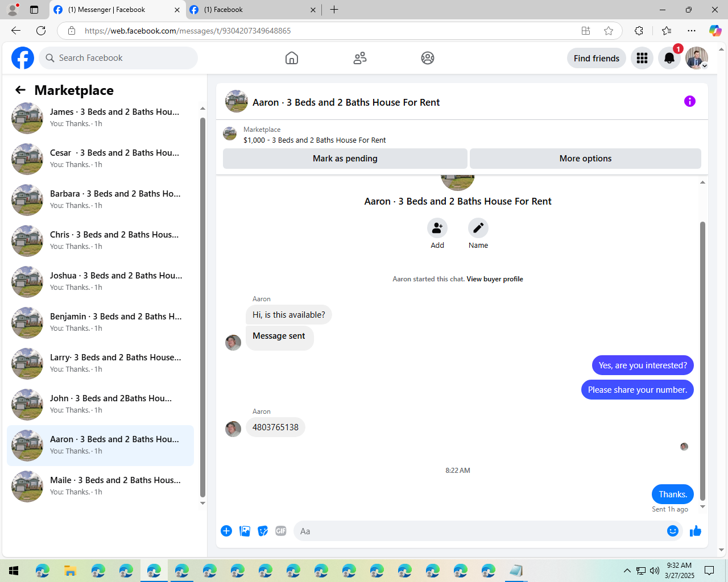Open a new browser tab

click(x=334, y=10)
